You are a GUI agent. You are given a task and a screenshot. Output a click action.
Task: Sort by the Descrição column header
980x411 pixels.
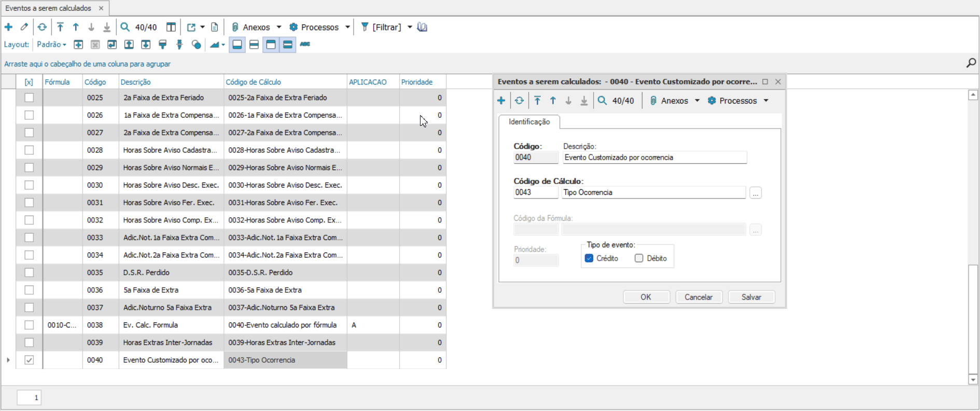coord(171,82)
